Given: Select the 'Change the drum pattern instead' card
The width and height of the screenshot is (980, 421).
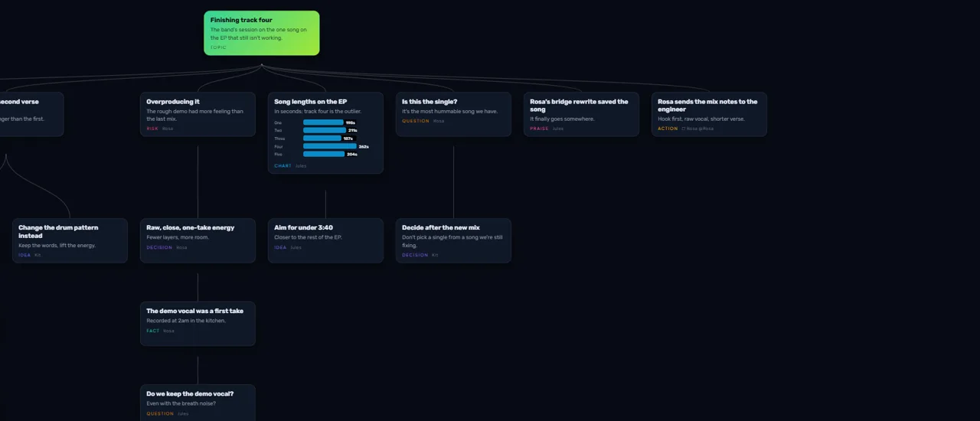Looking at the screenshot, I should tap(70, 240).
